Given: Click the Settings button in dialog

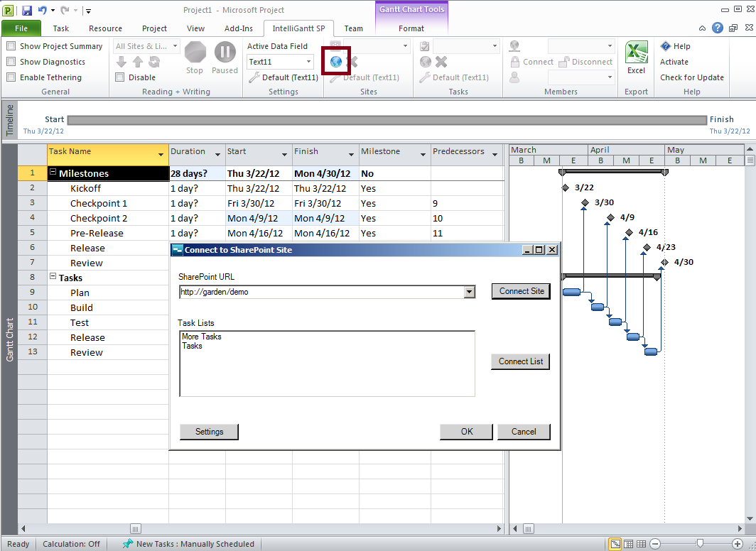Looking at the screenshot, I should click(x=209, y=432).
